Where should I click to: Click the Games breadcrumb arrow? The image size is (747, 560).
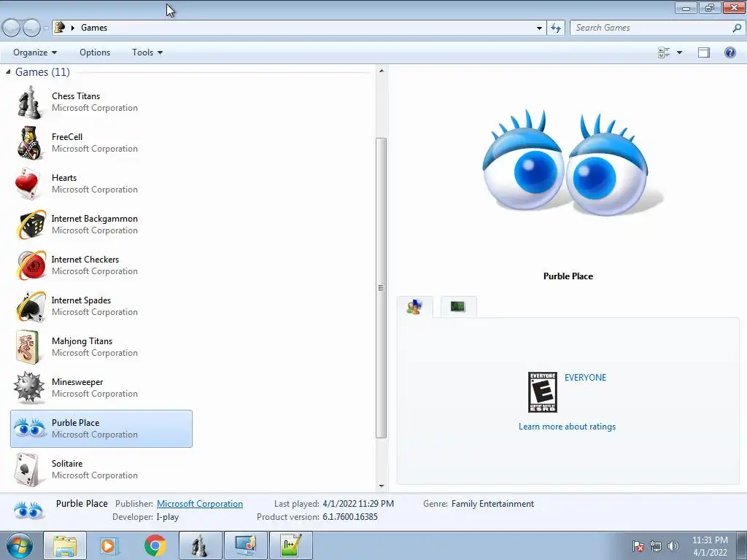[73, 28]
